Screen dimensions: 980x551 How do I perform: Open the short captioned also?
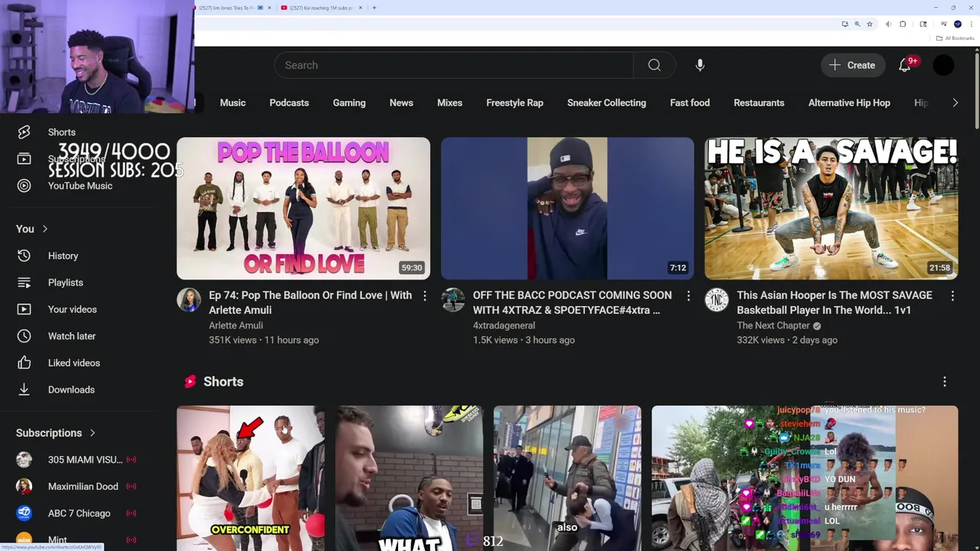pyautogui.click(x=567, y=478)
